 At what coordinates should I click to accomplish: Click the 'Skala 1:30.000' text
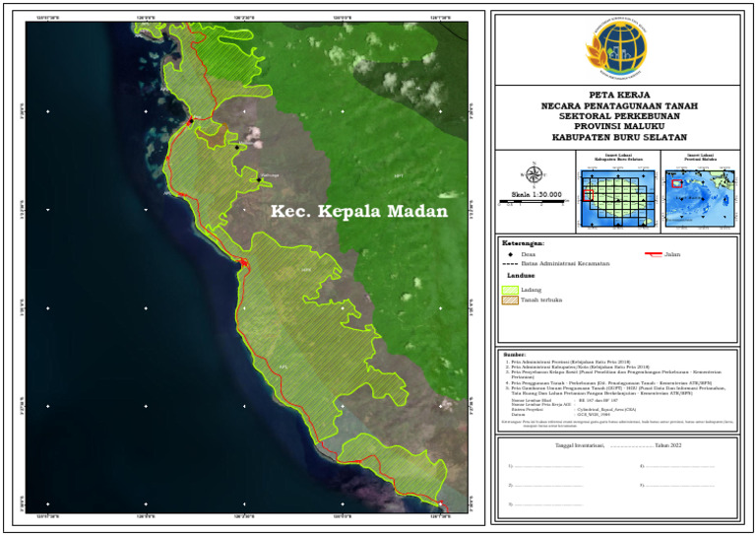pos(536,194)
